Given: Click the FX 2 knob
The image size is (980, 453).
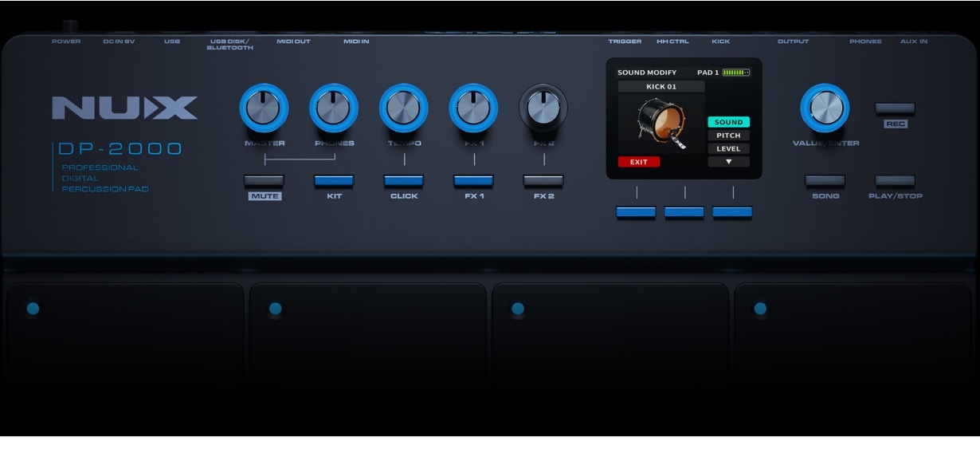Looking at the screenshot, I should tap(543, 108).
